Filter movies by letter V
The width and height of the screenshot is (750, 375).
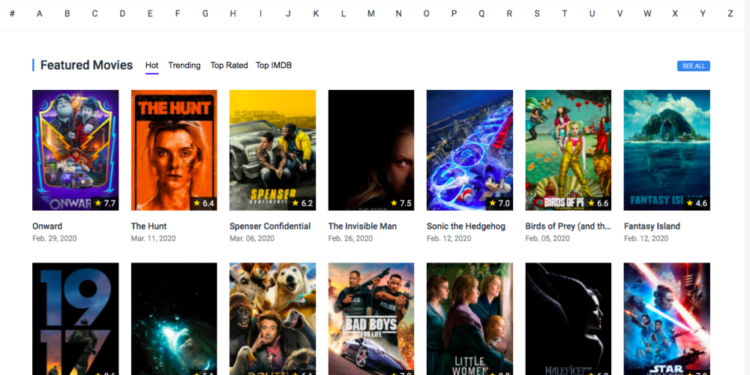pyautogui.click(x=620, y=13)
